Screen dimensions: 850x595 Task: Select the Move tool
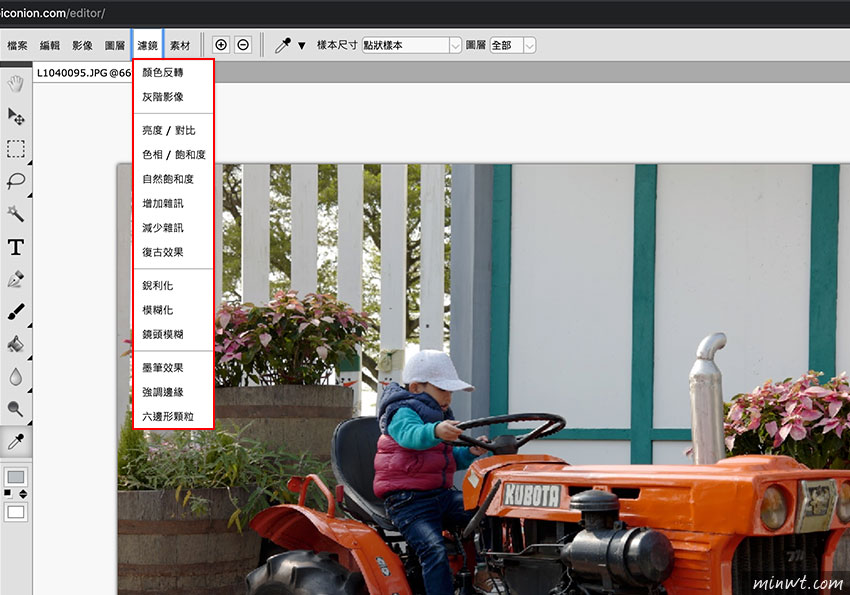(x=16, y=116)
